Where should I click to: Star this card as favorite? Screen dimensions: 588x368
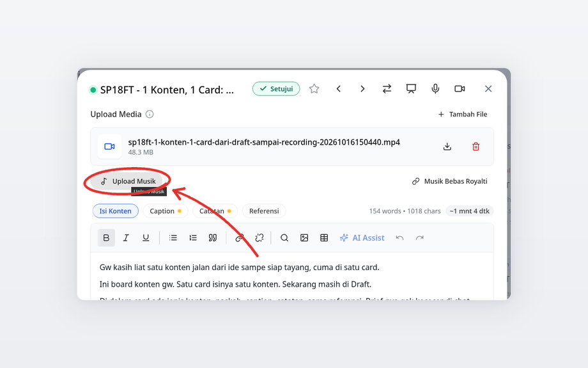[314, 89]
